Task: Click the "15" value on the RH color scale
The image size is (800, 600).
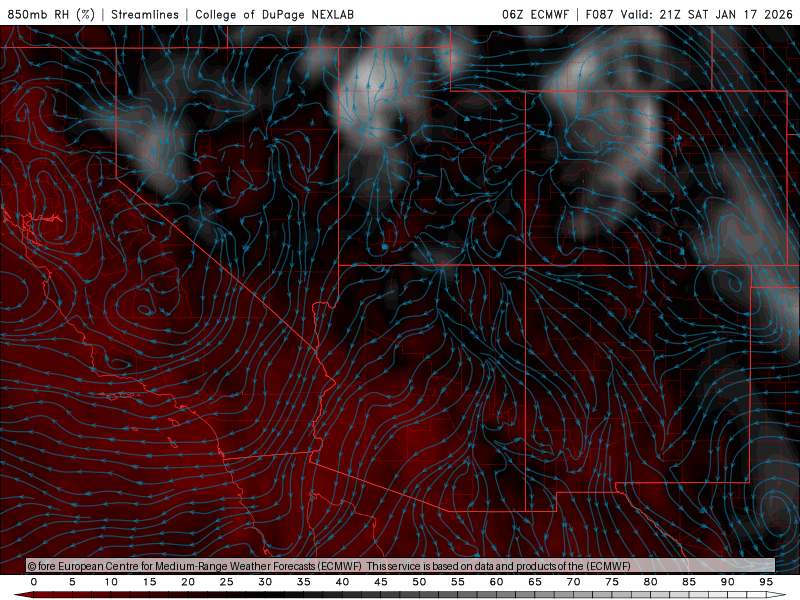Action: 149,582
